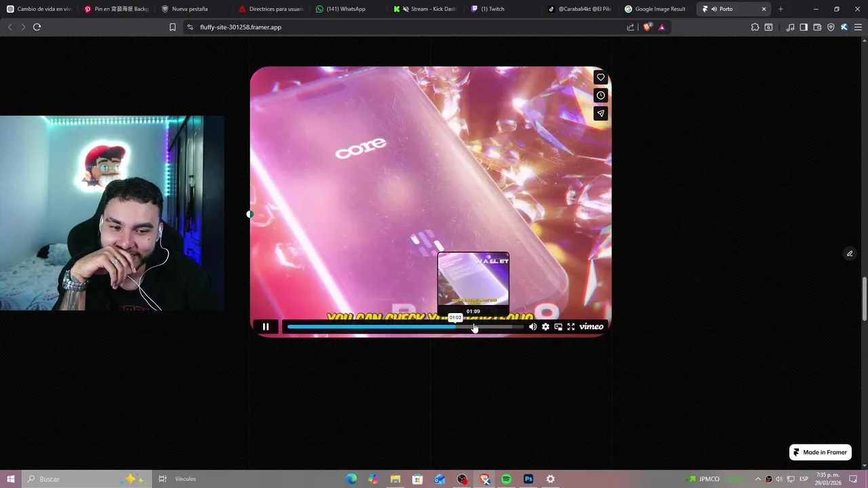Image resolution: width=868 pixels, height=488 pixels.
Task: Go forward in browser history
Action: pos(22,27)
